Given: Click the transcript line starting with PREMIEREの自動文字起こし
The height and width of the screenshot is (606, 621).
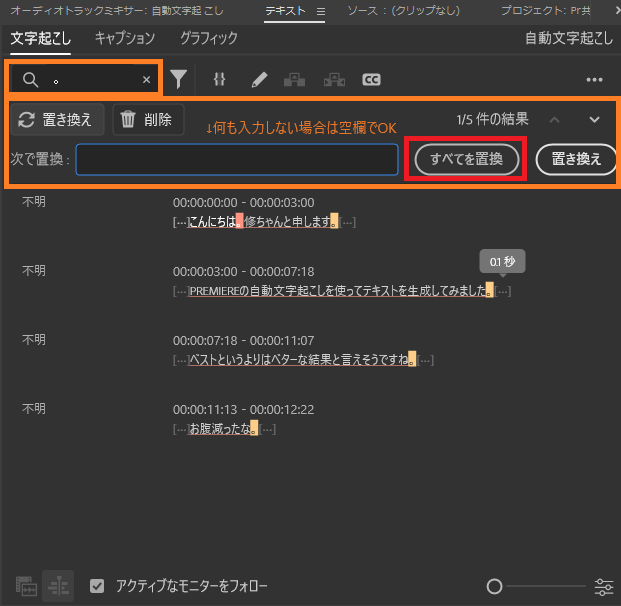Looking at the screenshot, I should pyautogui.click(x=341, y=291).
